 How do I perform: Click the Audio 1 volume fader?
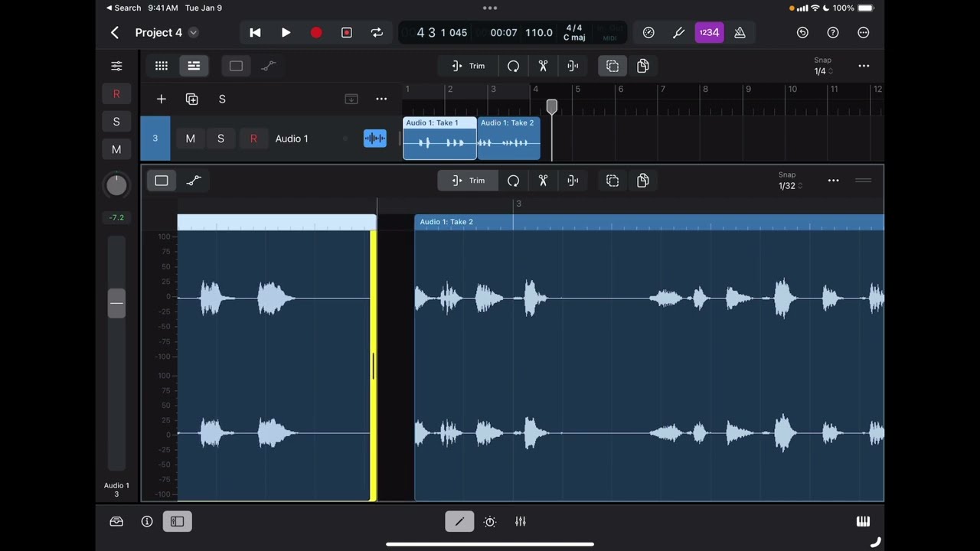coord(116,303)
